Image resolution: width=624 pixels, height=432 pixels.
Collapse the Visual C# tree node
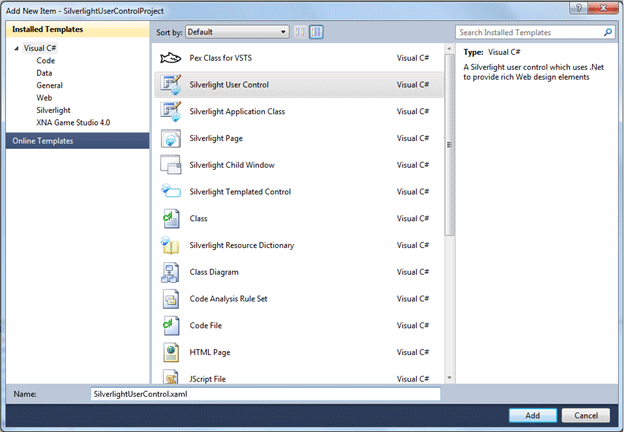(x=16, y=49)
